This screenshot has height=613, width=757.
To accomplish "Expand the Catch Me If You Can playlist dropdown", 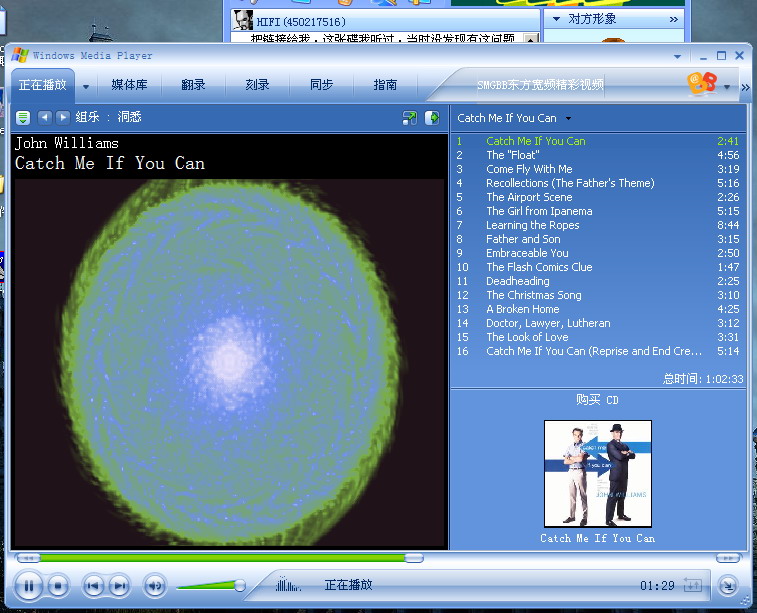I will click(568, 118).
